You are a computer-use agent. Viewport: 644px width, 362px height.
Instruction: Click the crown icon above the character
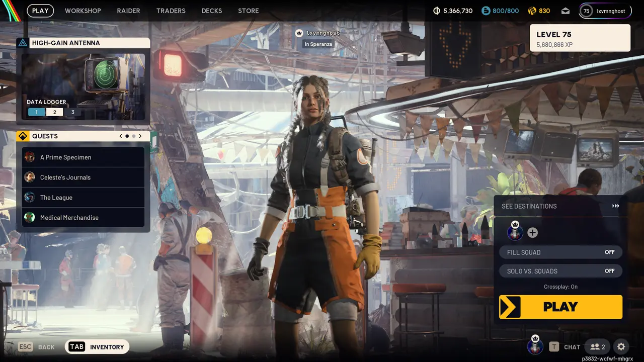(x=299, y=33)
